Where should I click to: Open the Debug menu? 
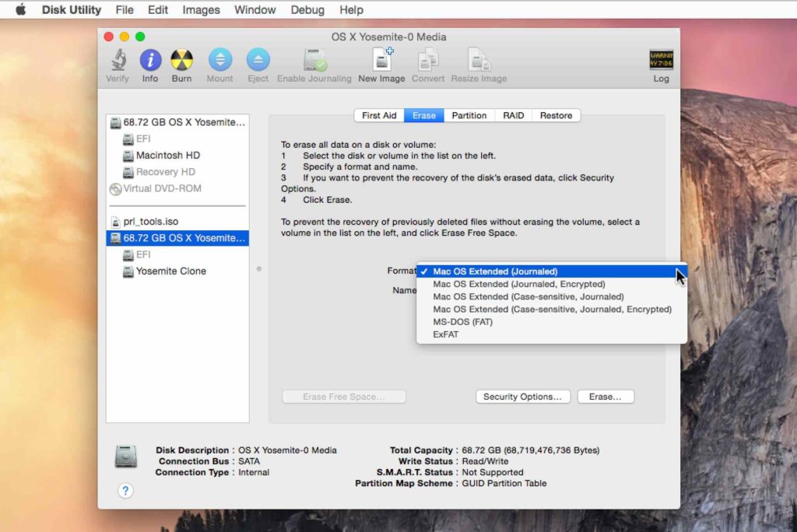[x=307, y=9]
